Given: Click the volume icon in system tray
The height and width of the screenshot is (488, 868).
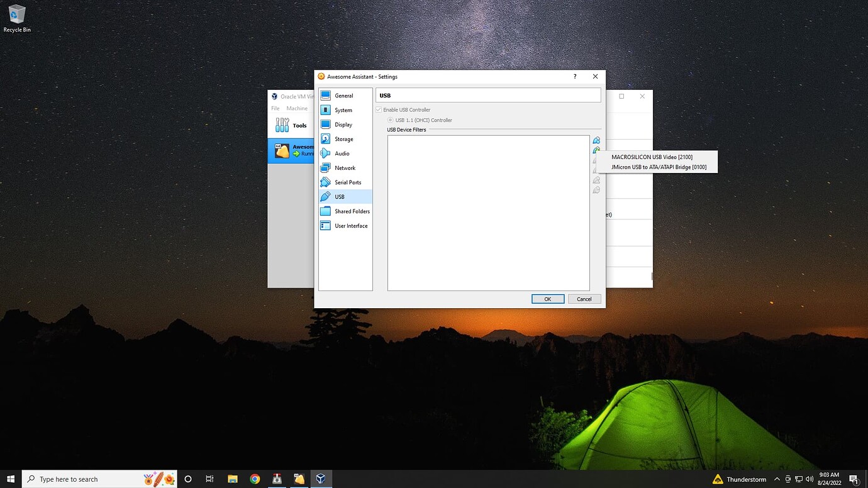Looking at the screenshot, I should [x=810, y=479].
